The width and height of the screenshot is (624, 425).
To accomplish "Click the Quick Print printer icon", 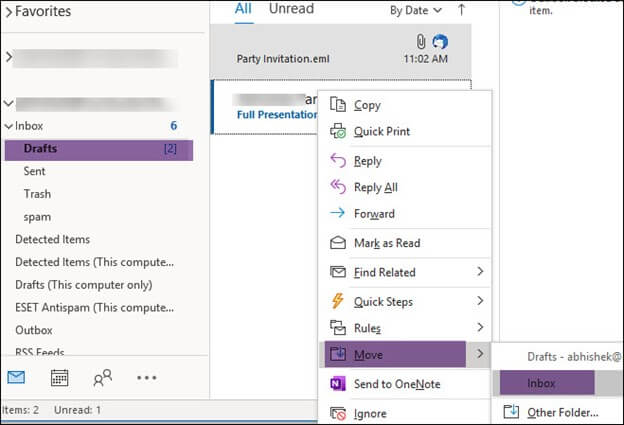I will click(338, 131).
